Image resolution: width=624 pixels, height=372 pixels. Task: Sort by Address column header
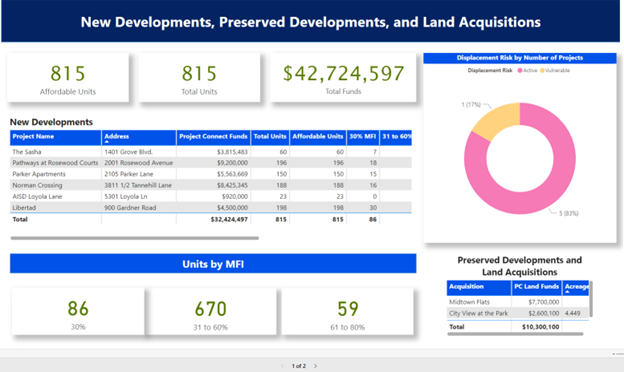tap(139, 137)
